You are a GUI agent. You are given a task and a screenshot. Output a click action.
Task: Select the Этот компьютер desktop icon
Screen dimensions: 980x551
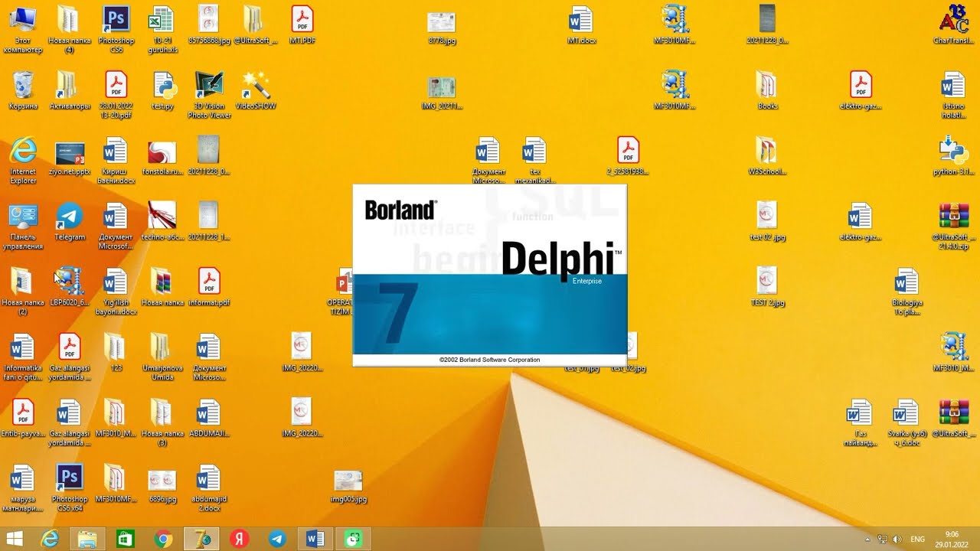[23, 29]
